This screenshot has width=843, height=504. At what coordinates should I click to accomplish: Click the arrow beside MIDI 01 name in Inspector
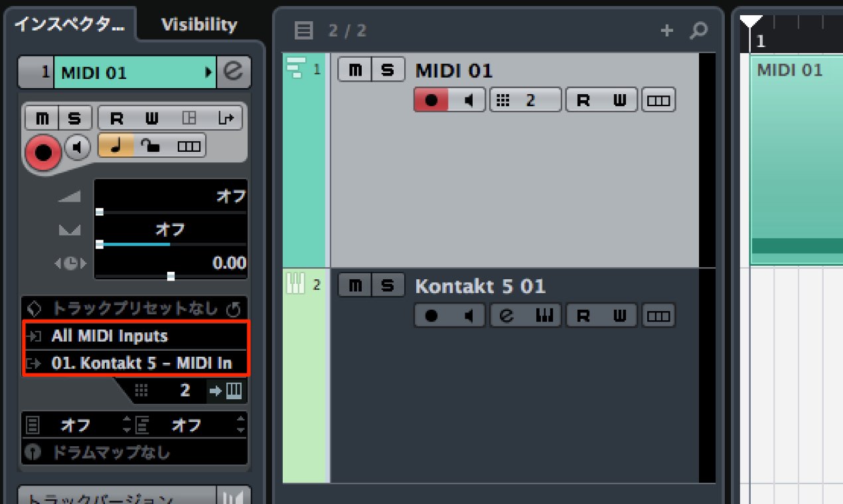point(208,72)
